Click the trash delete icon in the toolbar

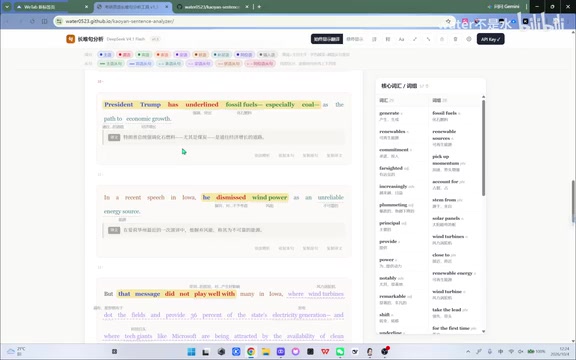point(455,39)
